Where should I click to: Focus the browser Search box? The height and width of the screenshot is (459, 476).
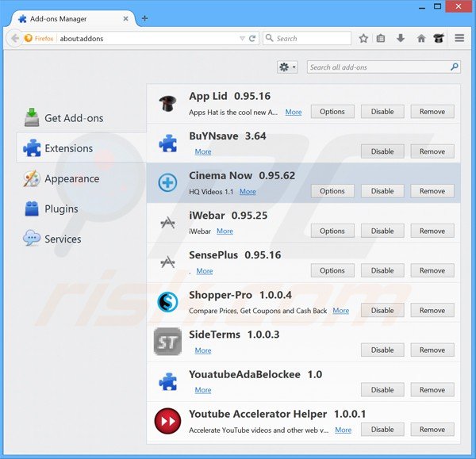click(307, 38)
